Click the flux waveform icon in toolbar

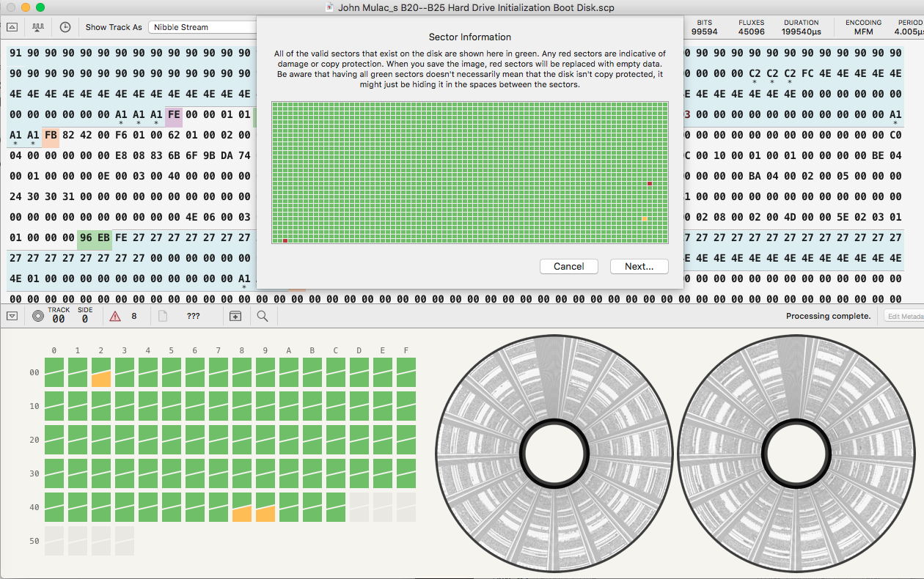point(38,27)
